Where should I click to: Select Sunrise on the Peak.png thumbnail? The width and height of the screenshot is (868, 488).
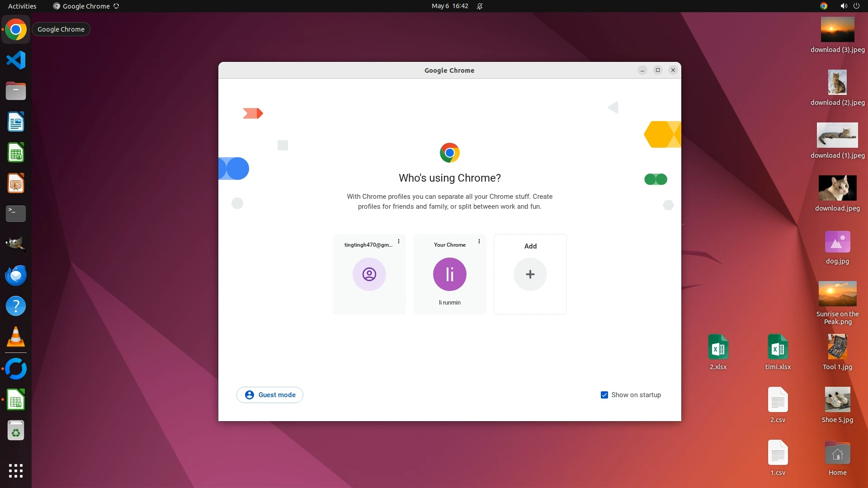837,294
